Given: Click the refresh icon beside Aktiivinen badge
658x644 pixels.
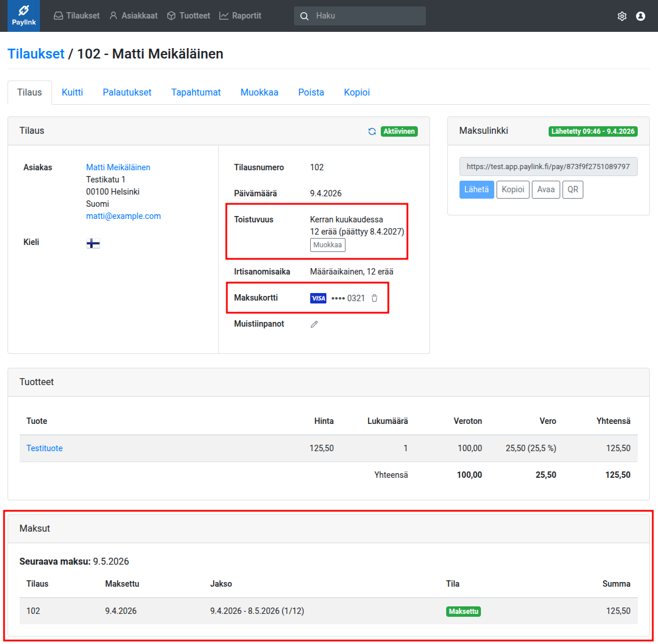Looking at the screenshot, I should tap(372, 131).
